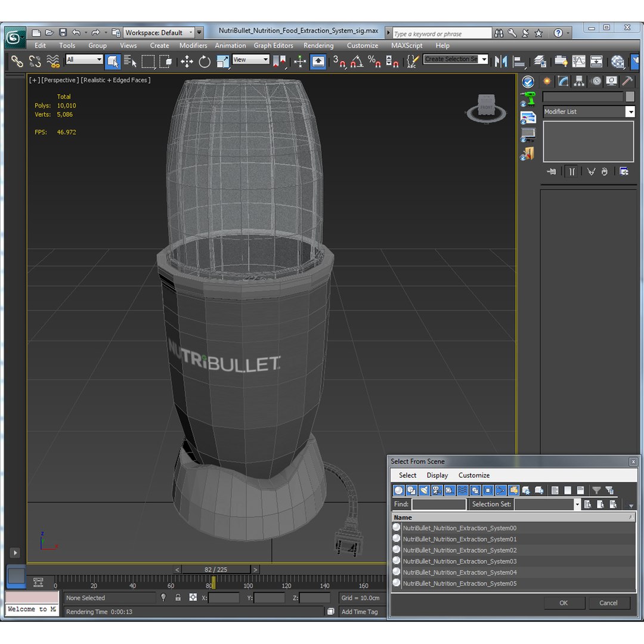Toggle the Percent Snap button

point(374,61)
